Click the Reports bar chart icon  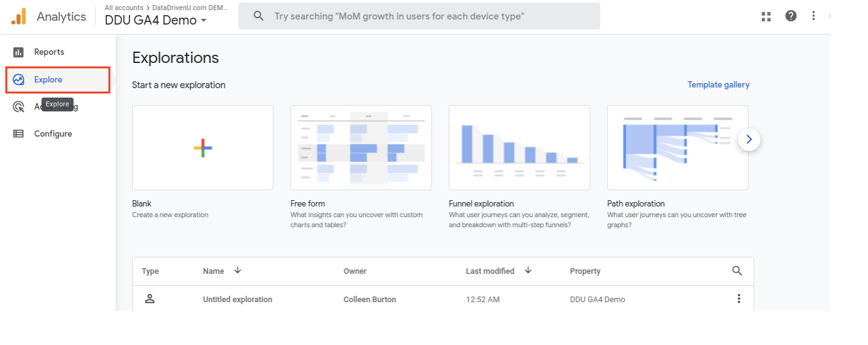(19, 52)
